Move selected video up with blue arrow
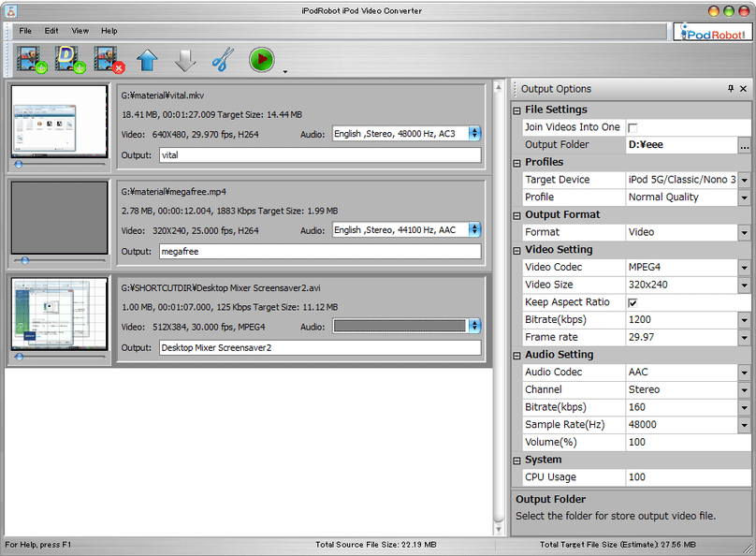Image resolution: width=756 pixels, height=556 pixels. point(147,60)
